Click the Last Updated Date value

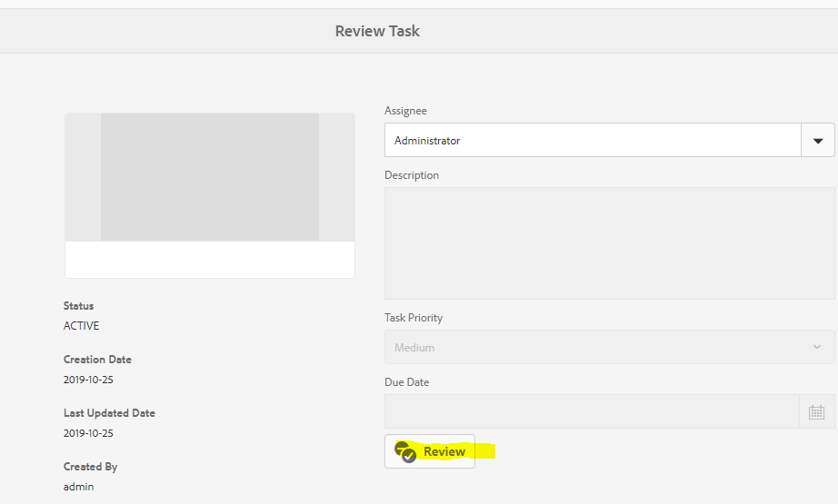[88, 433]
